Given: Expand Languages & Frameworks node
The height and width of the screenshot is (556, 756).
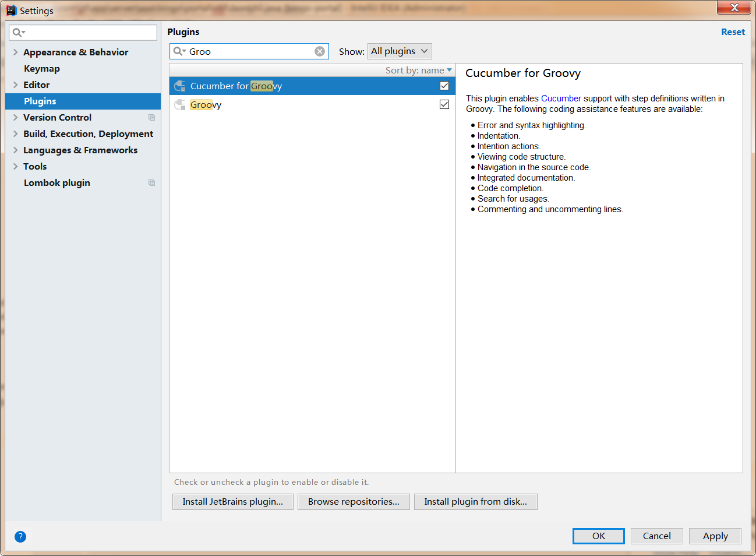Looking at the screenshot, I should (16, 150).
